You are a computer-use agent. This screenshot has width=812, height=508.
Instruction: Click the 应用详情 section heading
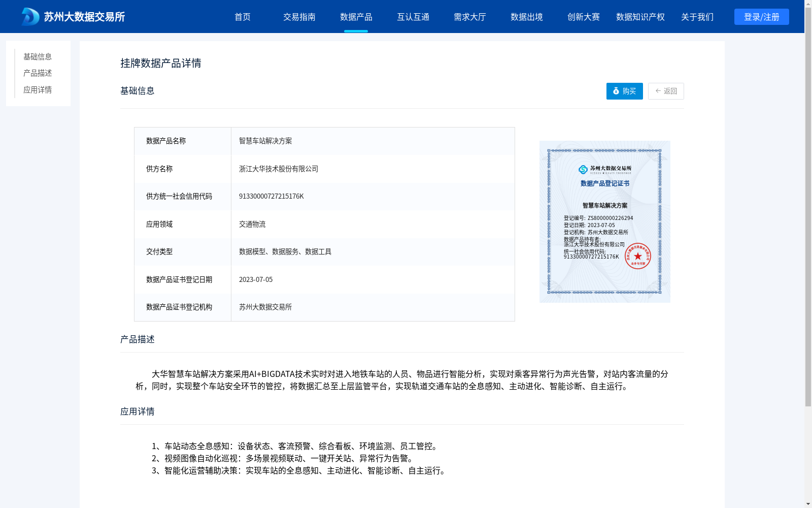pos(138,411)
